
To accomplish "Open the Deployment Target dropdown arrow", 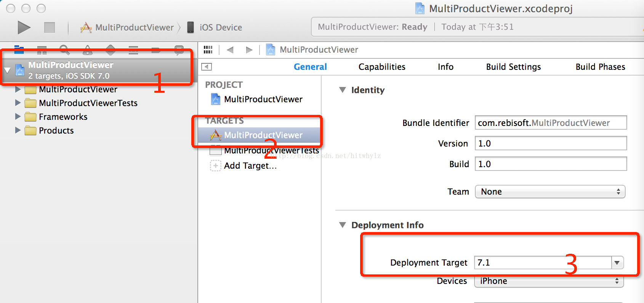I will (x=617, y=263).
